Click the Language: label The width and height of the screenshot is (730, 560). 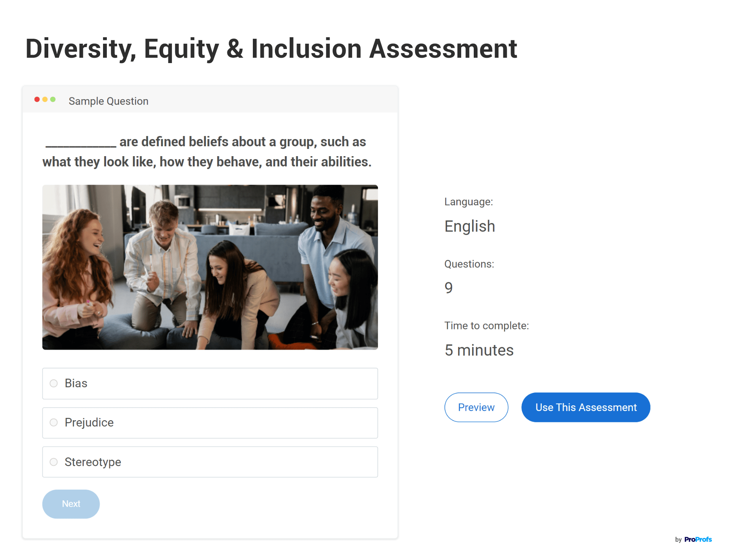[468, 202]
